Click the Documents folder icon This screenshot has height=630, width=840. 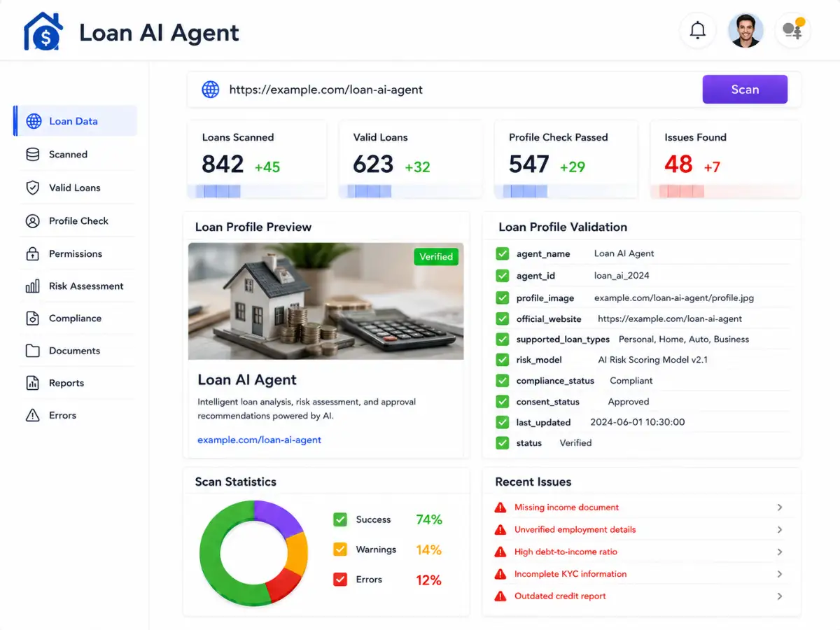[x=33, y=351]
